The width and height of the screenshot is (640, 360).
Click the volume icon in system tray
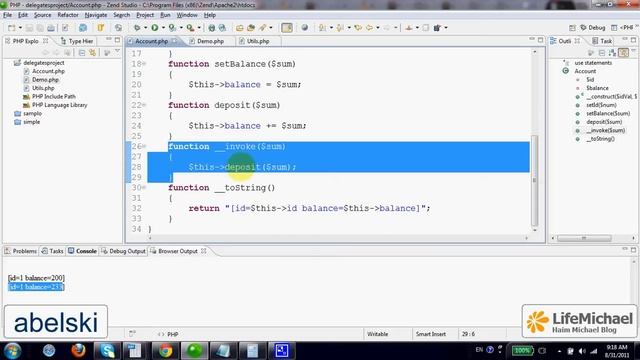click(x=582, y=351)
